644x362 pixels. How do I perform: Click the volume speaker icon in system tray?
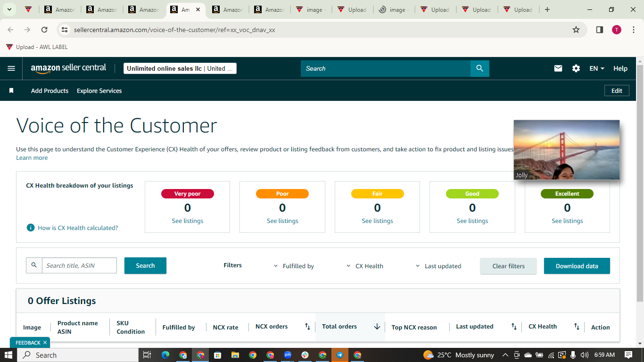(585, 355)
